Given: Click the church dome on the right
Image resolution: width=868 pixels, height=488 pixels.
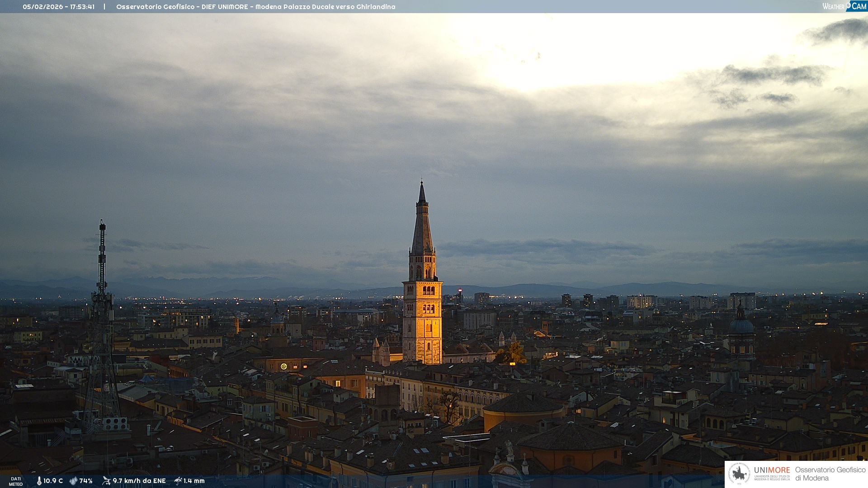Looking at the screenshot, I should coord(741,326).
